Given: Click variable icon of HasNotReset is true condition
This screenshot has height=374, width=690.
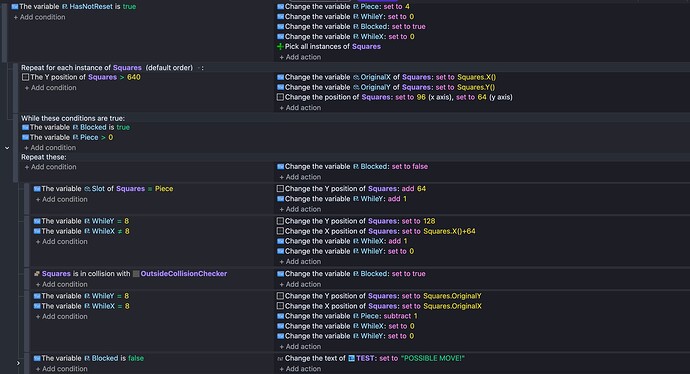Looking at the screenshot, I should click(15, 7).
